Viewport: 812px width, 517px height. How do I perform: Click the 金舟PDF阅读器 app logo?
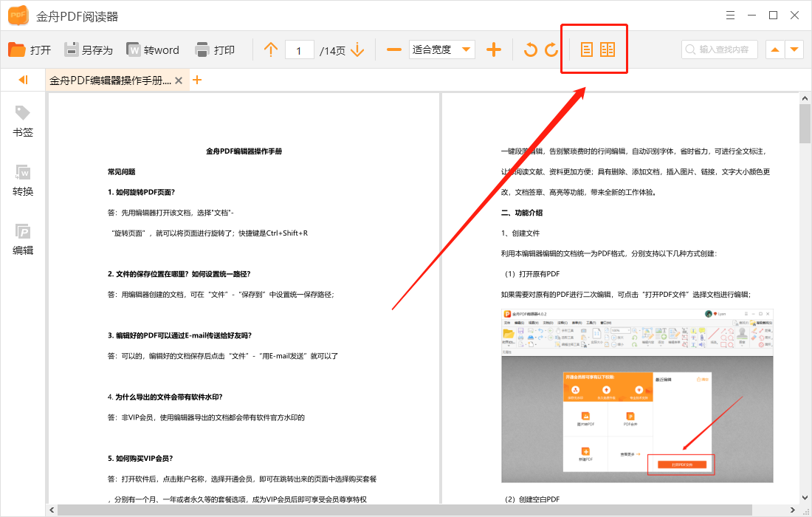click(18, 16)
